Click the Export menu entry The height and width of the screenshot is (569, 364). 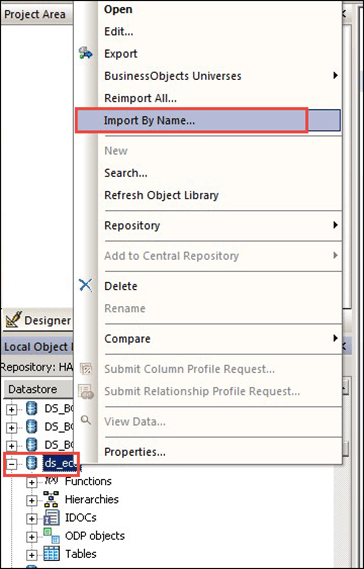pos(121,54)
